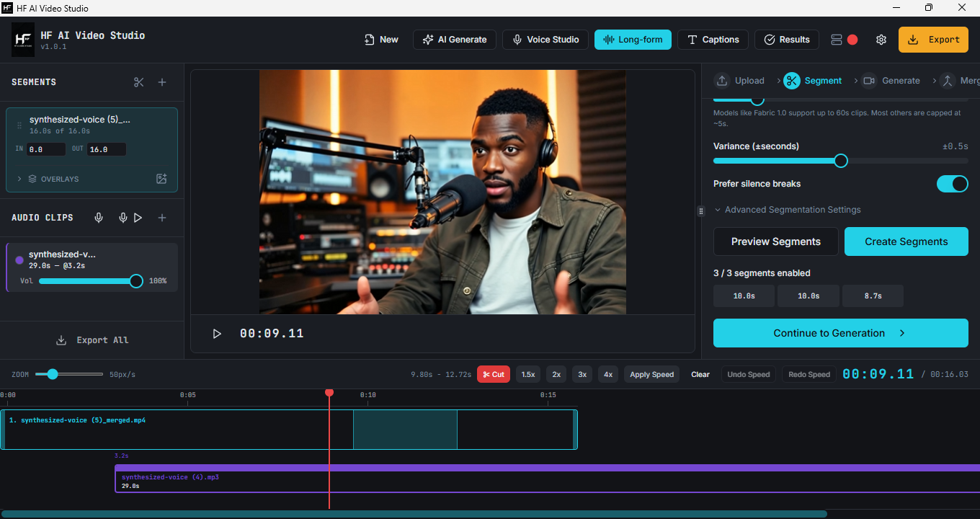This screenshot has height=519, width=980.
Task: Select synthesized-voice (4).mp3 audio track
Action: pyautogui.click(x=548, y=479)
